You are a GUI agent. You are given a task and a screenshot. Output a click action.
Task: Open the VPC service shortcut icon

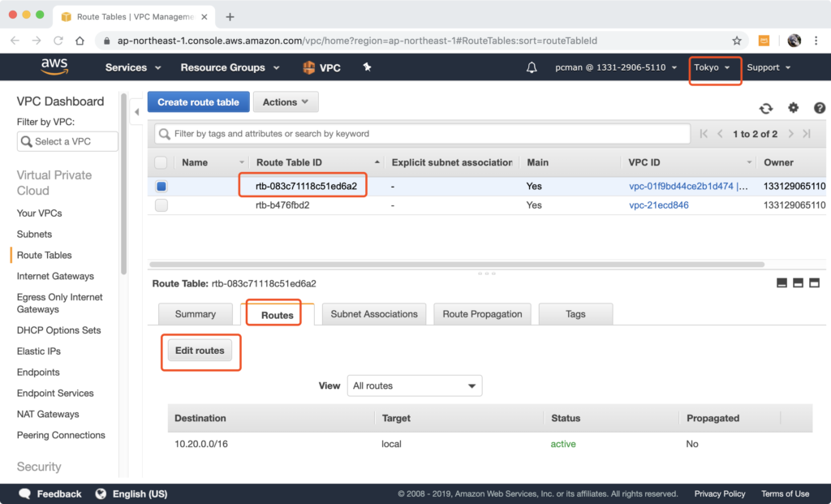(x=308, y=67)
